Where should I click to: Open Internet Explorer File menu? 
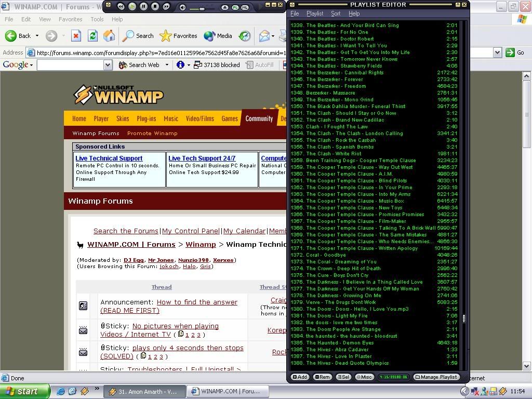[x=9, y=19]
